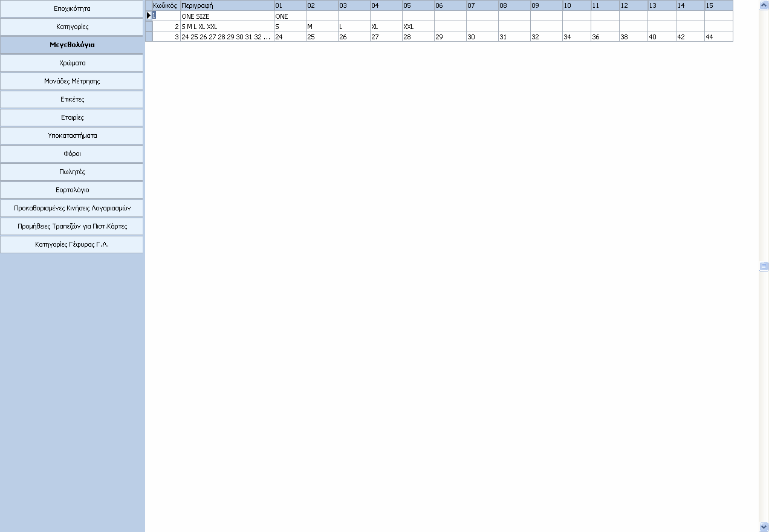Open the Κατηγορίες section
Viewport: 769px width, 532px height.
(x=72, y=27)
